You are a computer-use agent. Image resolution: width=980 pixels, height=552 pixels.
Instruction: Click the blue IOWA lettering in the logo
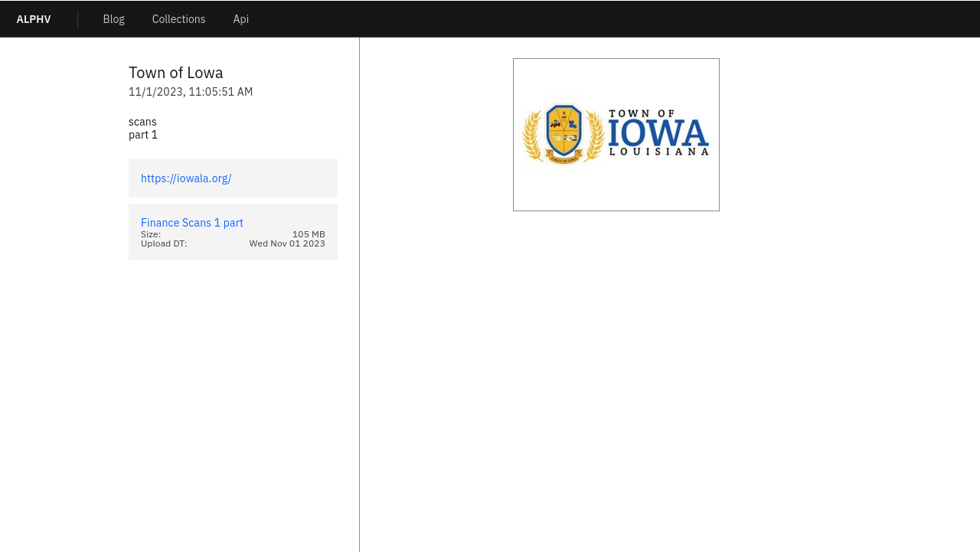[x=658, y=134]
